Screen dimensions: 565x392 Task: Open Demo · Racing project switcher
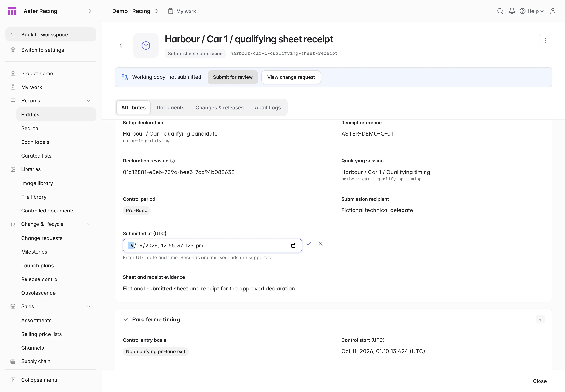[135, 11]
